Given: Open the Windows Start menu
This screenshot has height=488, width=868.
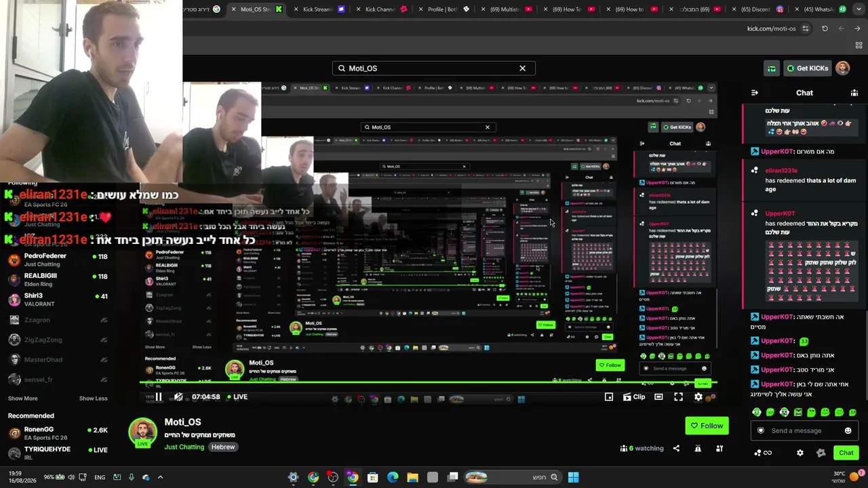Looking at the screenshot, I should coord(573,477).
